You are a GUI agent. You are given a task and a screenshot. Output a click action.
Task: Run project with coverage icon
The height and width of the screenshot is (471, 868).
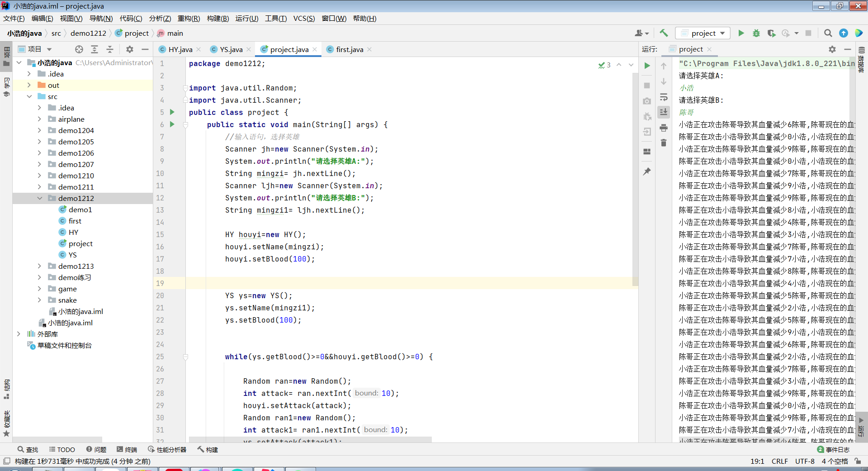(x=771, y=33)
